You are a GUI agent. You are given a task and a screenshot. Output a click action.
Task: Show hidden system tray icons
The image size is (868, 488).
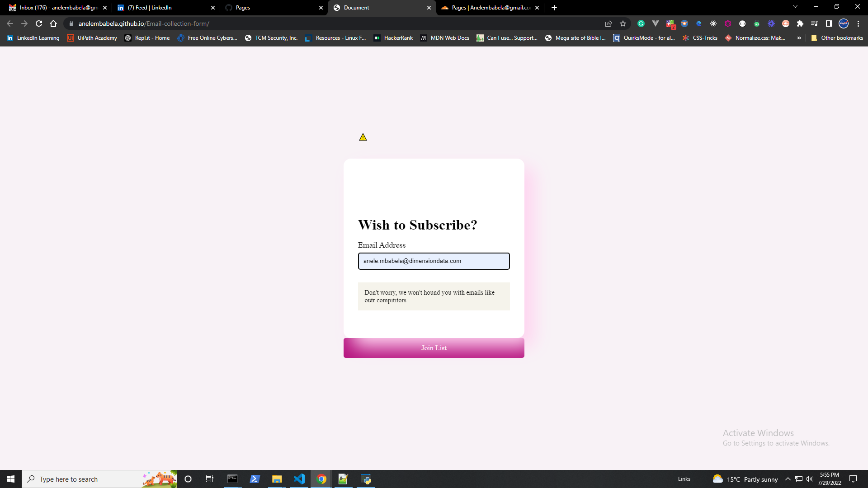pos(788,479)
